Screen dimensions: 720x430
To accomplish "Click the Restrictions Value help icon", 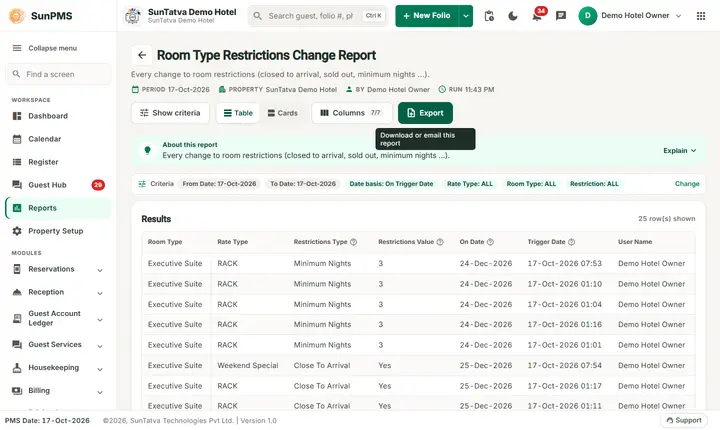I will (x=440, y=242).
